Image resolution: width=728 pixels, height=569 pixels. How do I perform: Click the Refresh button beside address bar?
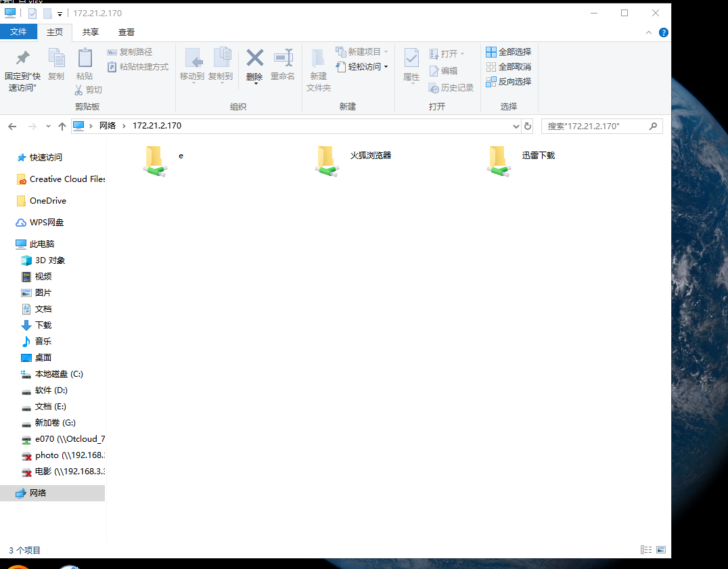(x=528, y=127)
